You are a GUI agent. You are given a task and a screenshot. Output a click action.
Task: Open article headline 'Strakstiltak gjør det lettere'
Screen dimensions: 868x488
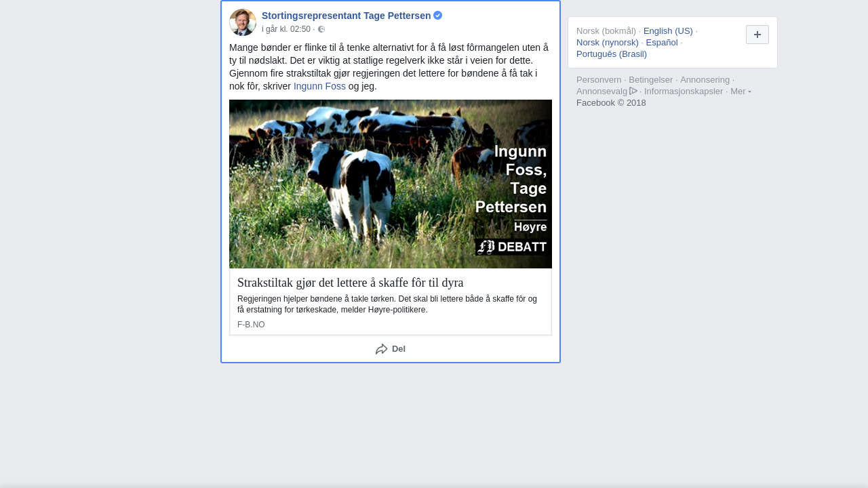pyautogui.click(x=350, y=283)
